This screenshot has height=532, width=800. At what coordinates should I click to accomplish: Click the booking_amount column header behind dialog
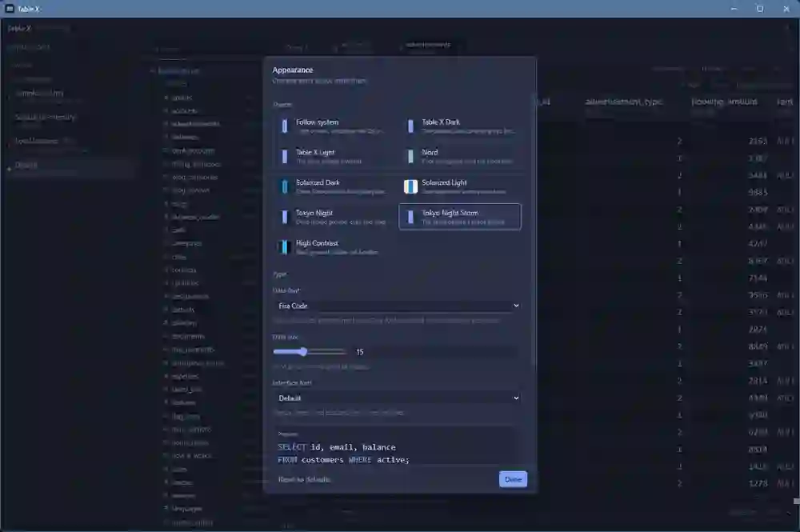[725, 102]
